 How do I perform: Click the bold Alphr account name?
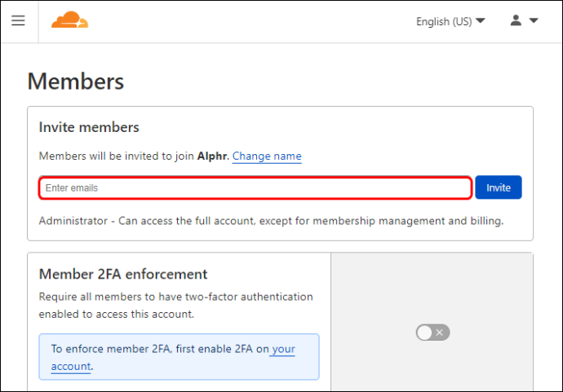coord(213,156)
